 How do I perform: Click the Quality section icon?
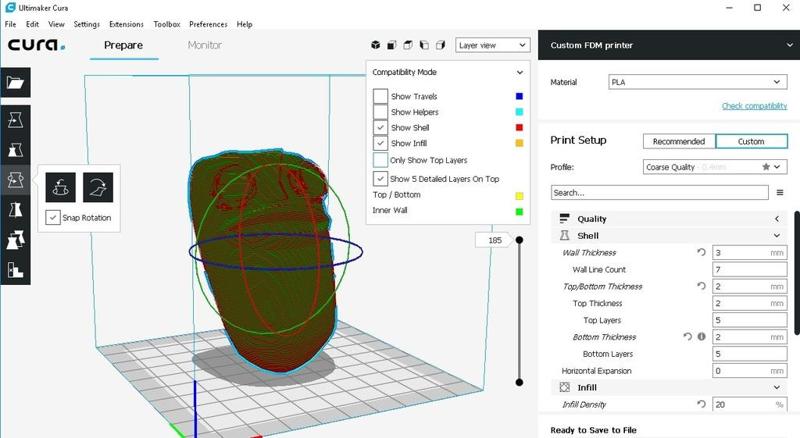564,218
